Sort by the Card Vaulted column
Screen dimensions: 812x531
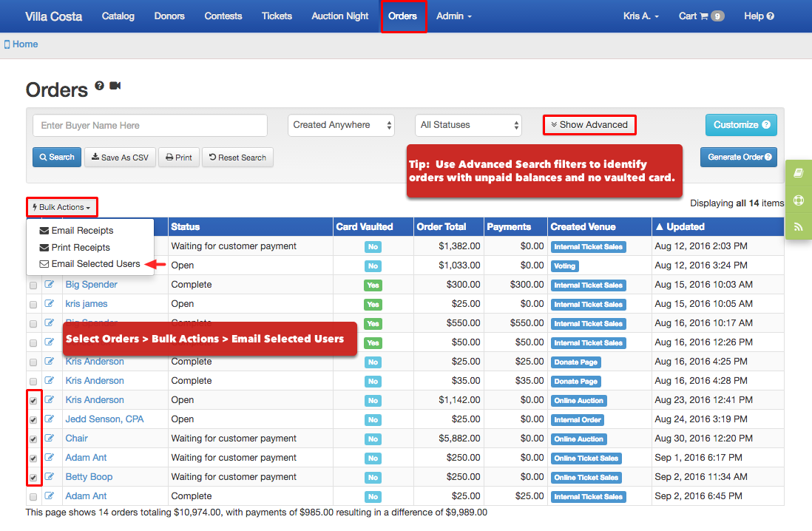tap(364, 227)
